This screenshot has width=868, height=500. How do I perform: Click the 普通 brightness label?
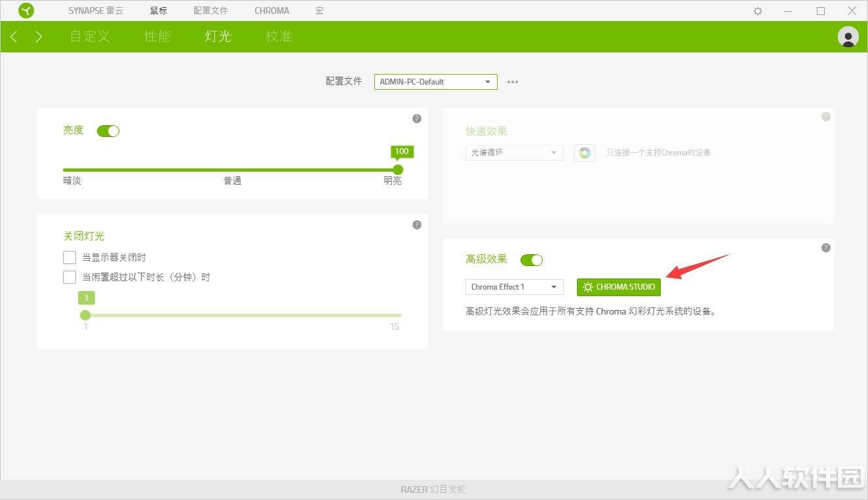(233, 181)
